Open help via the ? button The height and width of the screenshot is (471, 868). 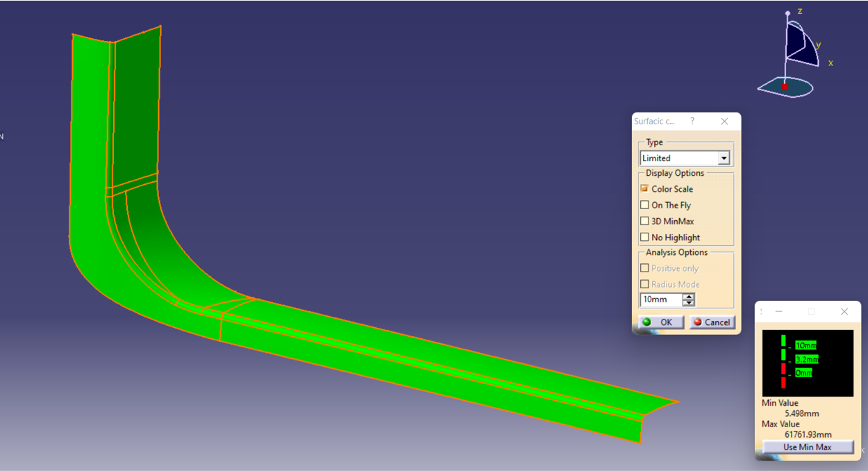pos(692,121)
